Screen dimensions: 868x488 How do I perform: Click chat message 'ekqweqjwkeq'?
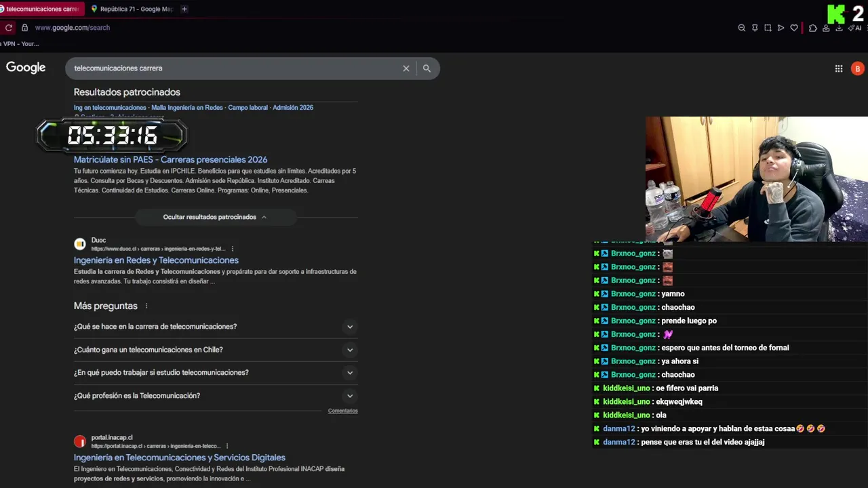[679, 402]
